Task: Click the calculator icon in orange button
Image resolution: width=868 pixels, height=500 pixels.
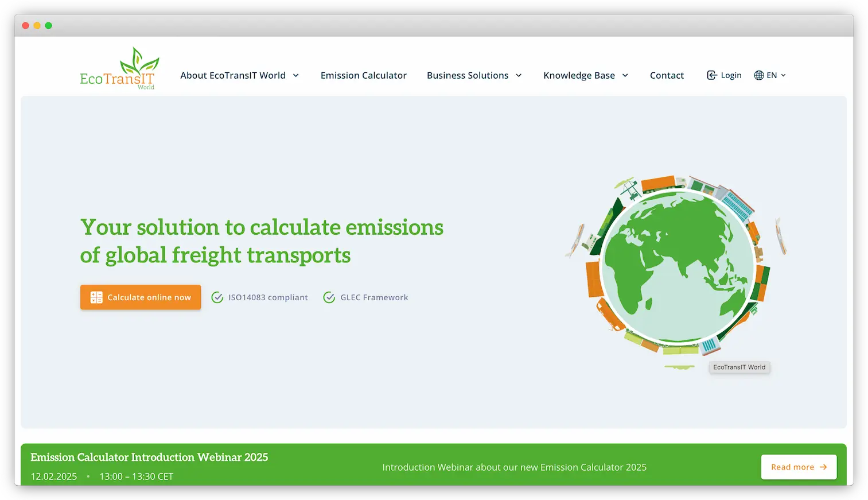Action: (x=96, y=297)
